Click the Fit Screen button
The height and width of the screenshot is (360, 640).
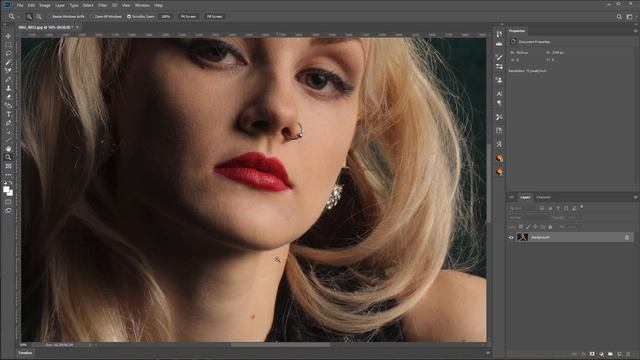coord(188,17)
